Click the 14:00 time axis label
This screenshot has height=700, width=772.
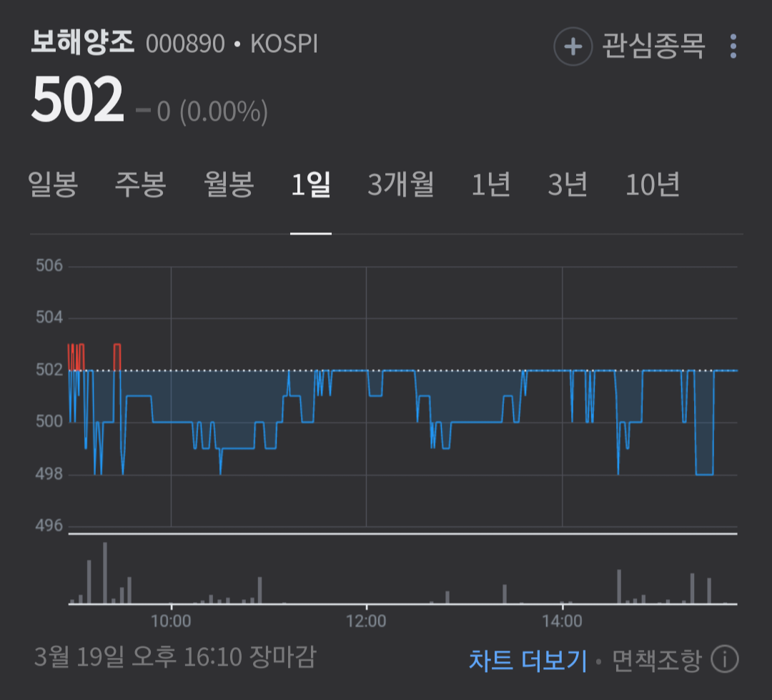point(562,621)
